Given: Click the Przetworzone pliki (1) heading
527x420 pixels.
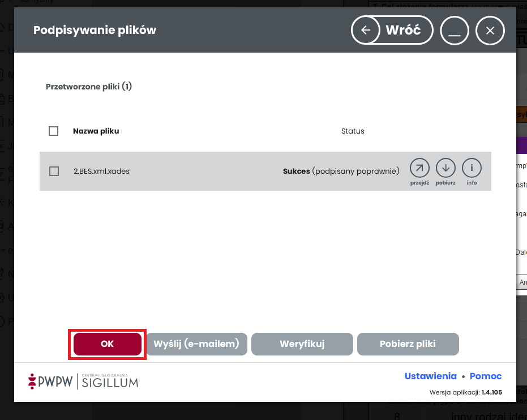Looking at the screenshot, I should click(88, 87).
